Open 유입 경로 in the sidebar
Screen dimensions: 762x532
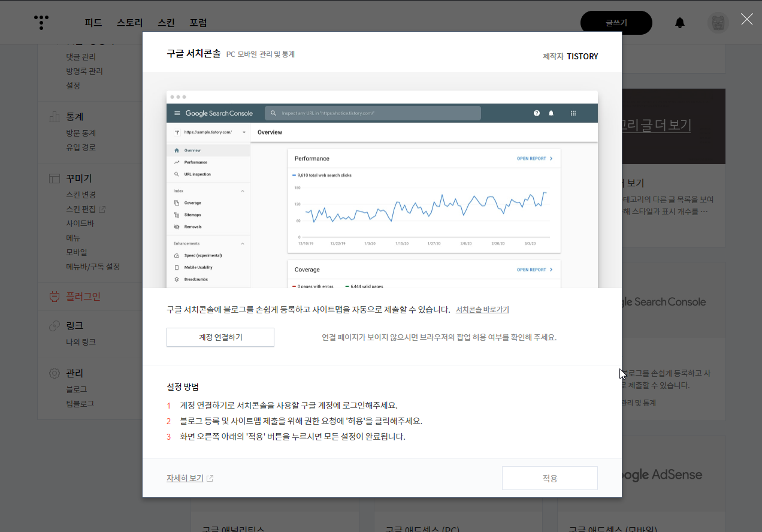81,147
